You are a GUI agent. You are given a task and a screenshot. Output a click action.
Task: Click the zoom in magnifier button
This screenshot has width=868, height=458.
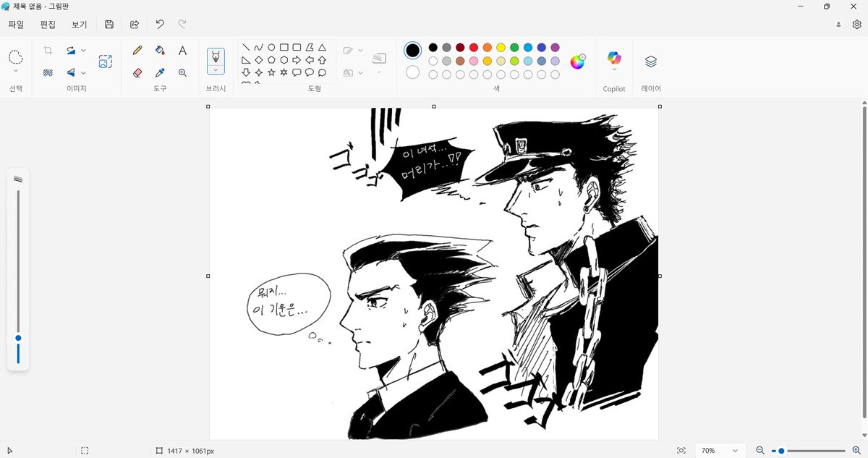[856, 450]
